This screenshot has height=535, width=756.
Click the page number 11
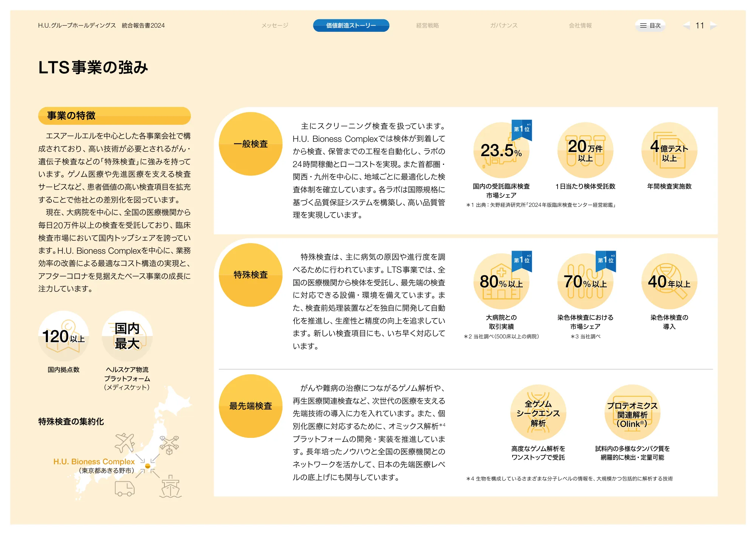(x=700, y=25)
